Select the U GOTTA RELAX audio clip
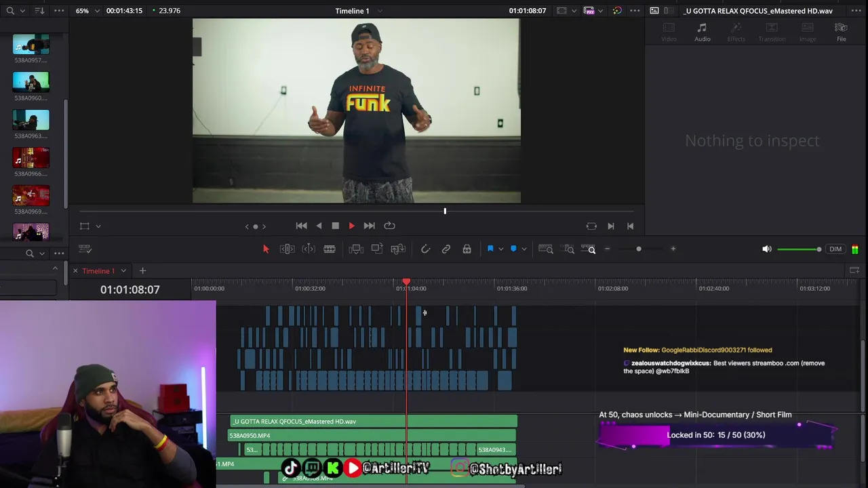Image resolution: width=868 pixels, height=488 pixels. tap(373, 422)
